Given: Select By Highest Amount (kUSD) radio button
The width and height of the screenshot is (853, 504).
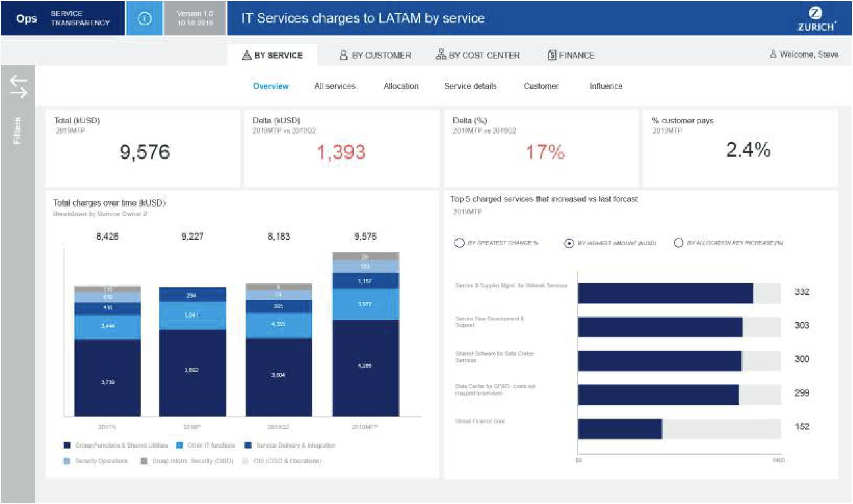Looking at the screenshot, I should [x=569, y=243].
